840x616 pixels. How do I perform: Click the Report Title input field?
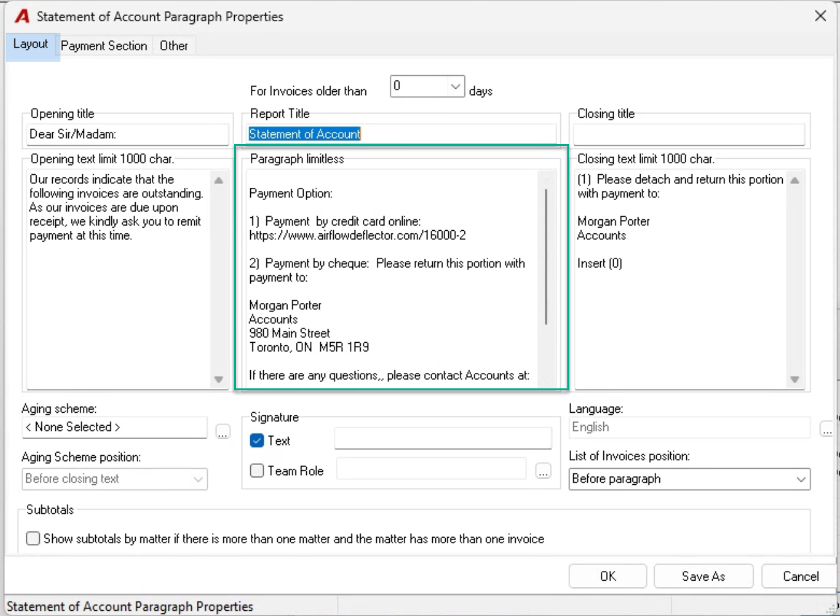pyautogui.click(x=402, y=134)
